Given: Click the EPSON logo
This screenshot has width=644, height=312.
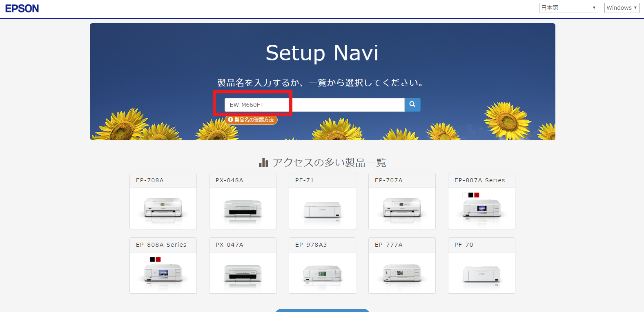Looking at the screenshot, I should tap(22, 9).
